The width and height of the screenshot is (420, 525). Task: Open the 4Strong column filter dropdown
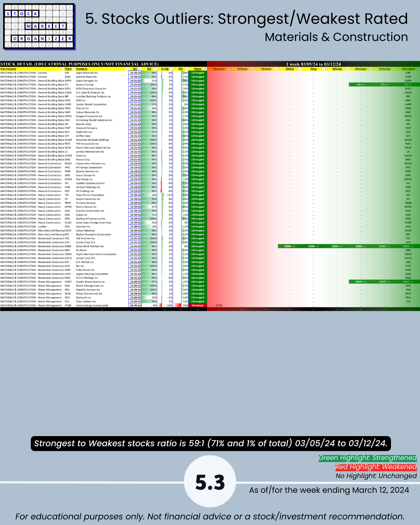(347, 69)
